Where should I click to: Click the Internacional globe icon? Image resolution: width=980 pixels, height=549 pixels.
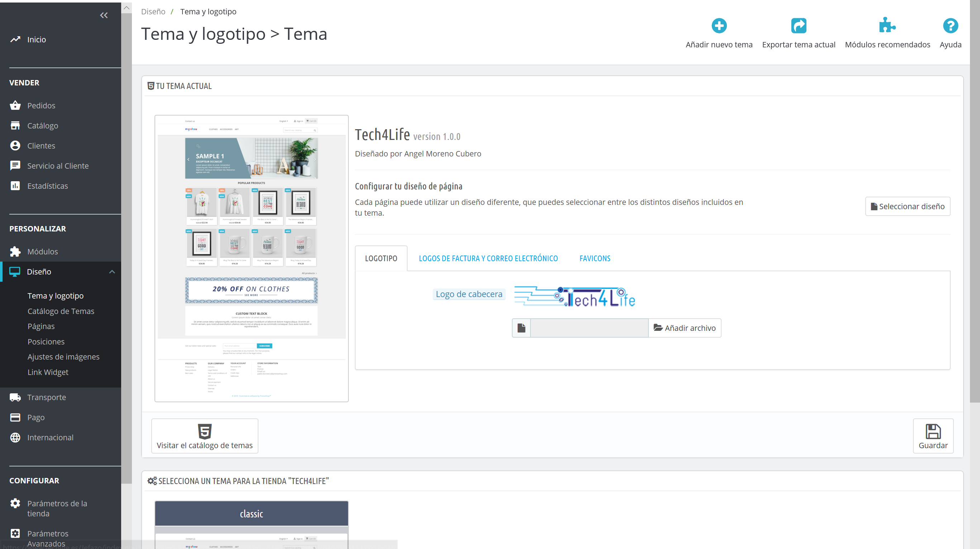[15, 437]
